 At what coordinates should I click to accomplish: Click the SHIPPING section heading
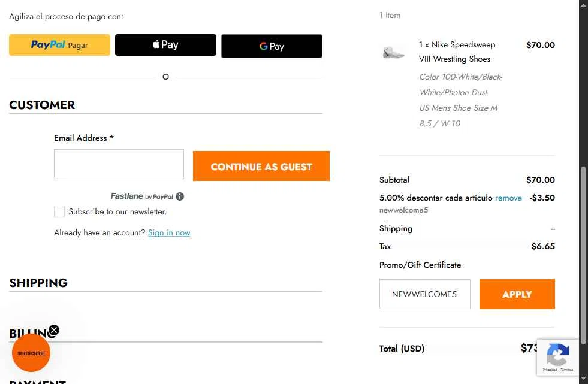tap(38, 283)
